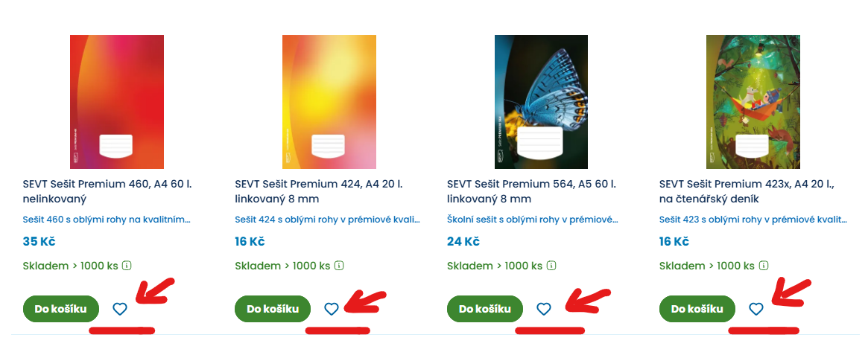View blue butterfly notebook cover image
Viewport: 868px width, 358px height.
[541, 101]
